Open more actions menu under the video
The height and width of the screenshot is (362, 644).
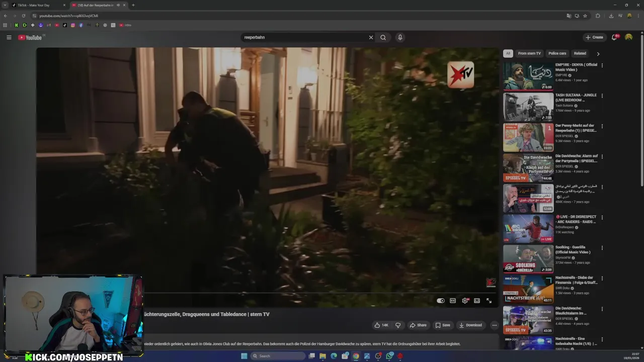pos(494,325)
